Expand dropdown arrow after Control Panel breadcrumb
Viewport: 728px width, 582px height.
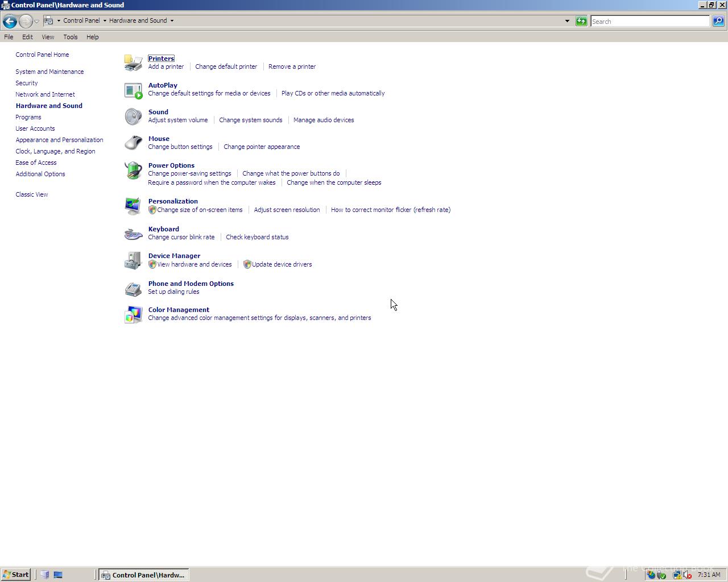pos(105,20)
